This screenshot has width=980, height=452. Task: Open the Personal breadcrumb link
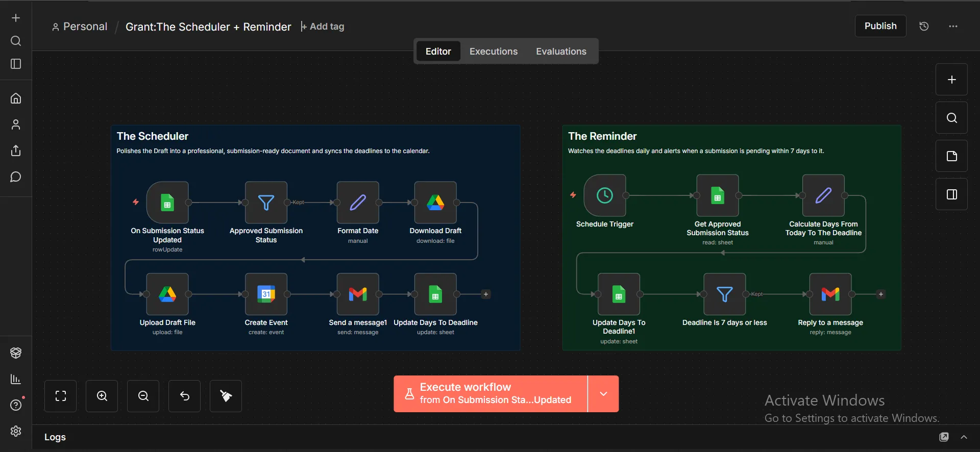[x=80, y=27]
